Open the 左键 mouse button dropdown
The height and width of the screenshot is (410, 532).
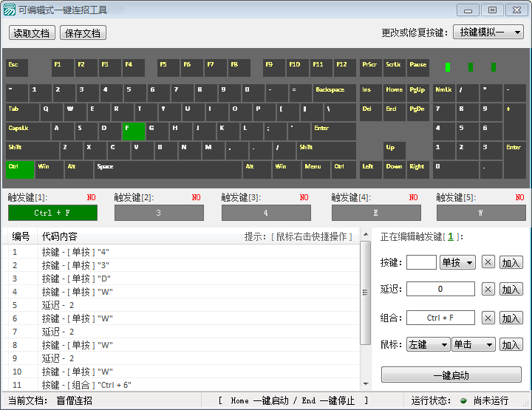coord(428,344)
